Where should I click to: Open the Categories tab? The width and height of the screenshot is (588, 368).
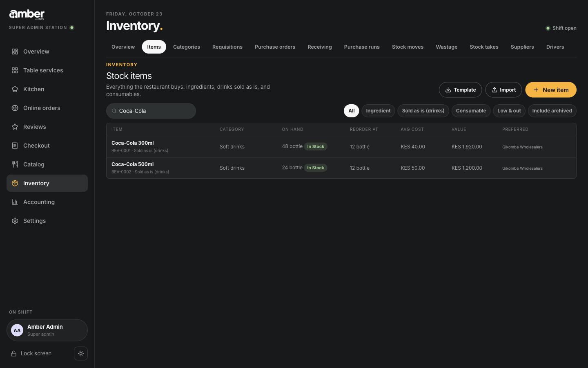point(187,47)
